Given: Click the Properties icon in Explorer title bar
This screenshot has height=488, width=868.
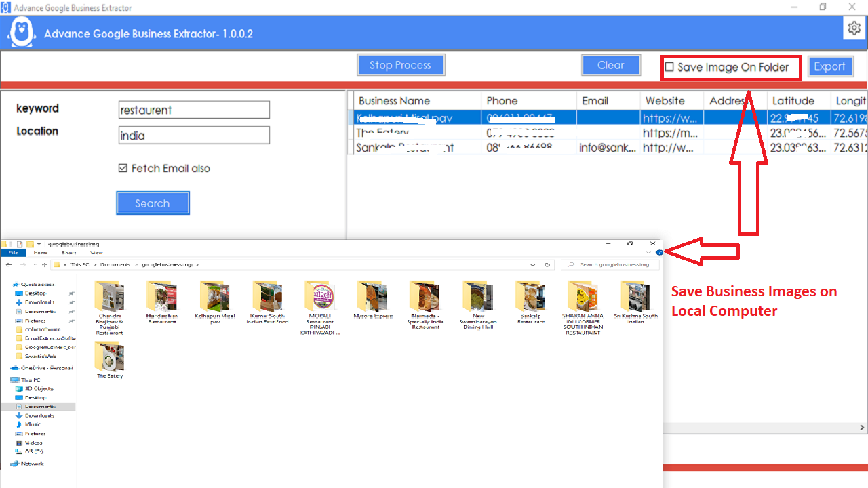Looking at the screenshot, I should click(x=20, y=244).
